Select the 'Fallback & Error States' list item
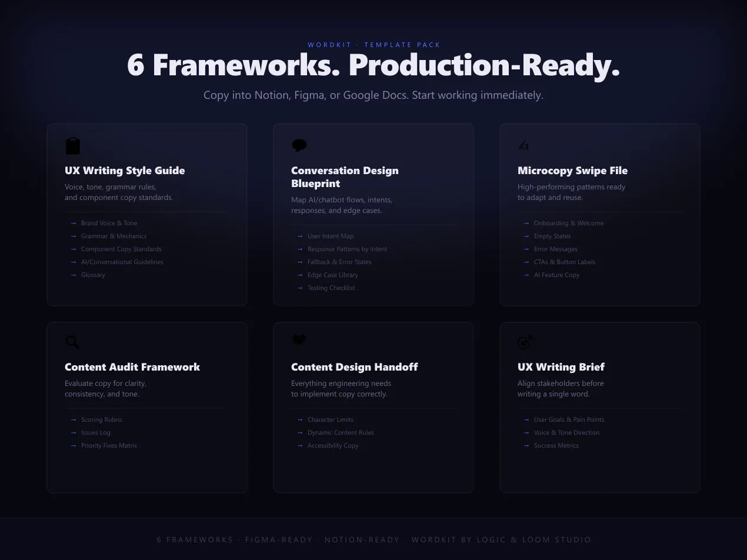This screenshot has width=747, height=560. [x=339, y=262]
